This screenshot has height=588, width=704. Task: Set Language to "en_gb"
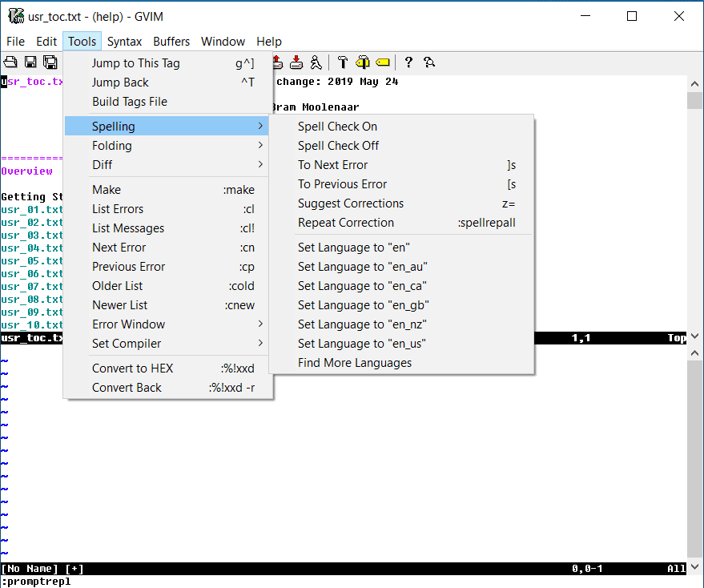click(401, 305)
